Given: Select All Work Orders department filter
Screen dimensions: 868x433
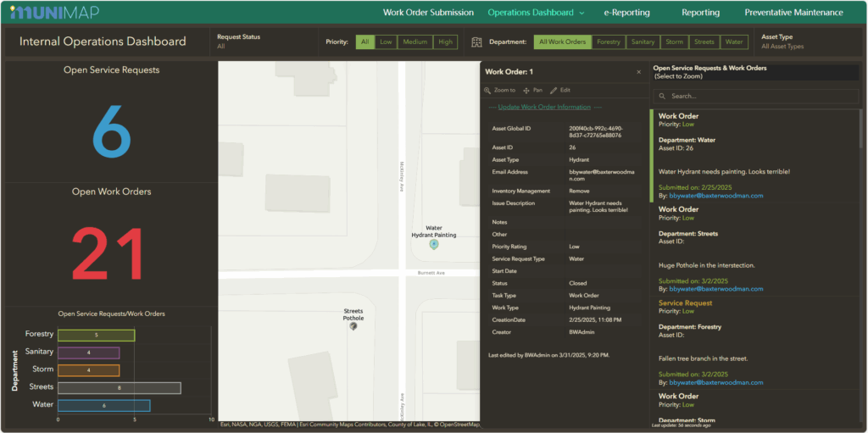Looking at the screenshot, I should (x=563, y=42).
